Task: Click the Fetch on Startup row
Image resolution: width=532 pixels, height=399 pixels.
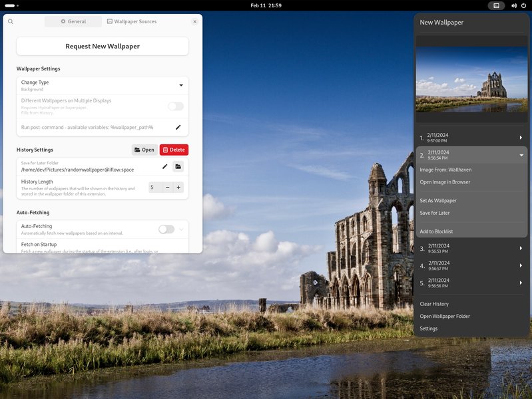Action: [103, 246]
